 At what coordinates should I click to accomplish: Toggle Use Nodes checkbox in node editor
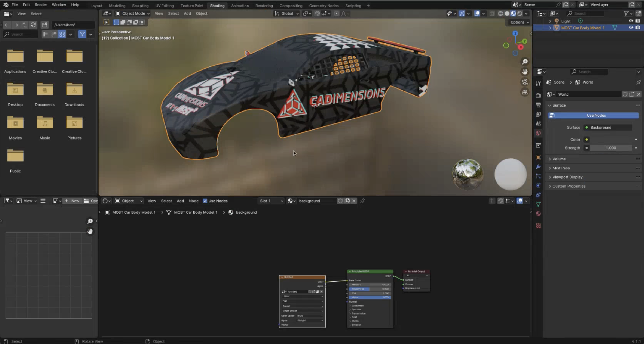click(x=205, y=201)
